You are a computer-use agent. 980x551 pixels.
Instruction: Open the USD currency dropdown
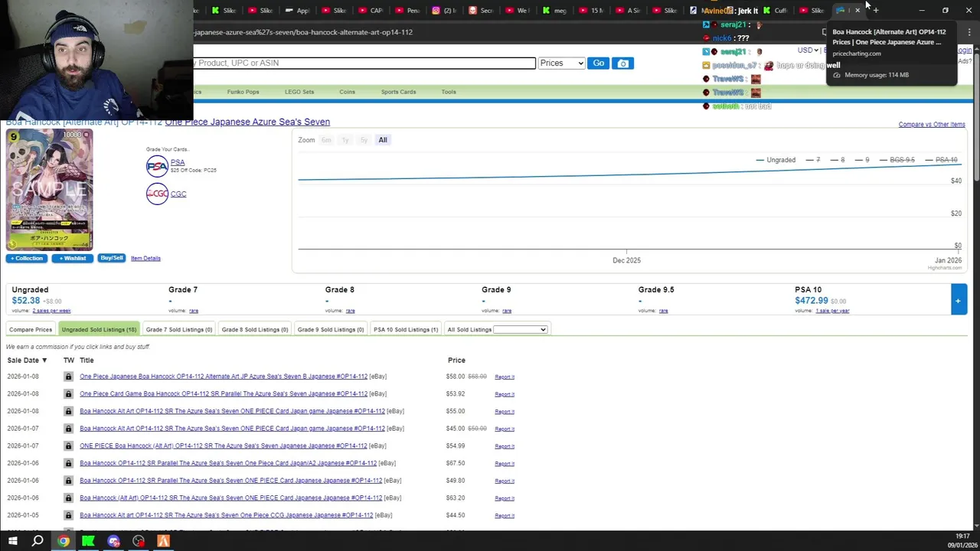[808, 51]
